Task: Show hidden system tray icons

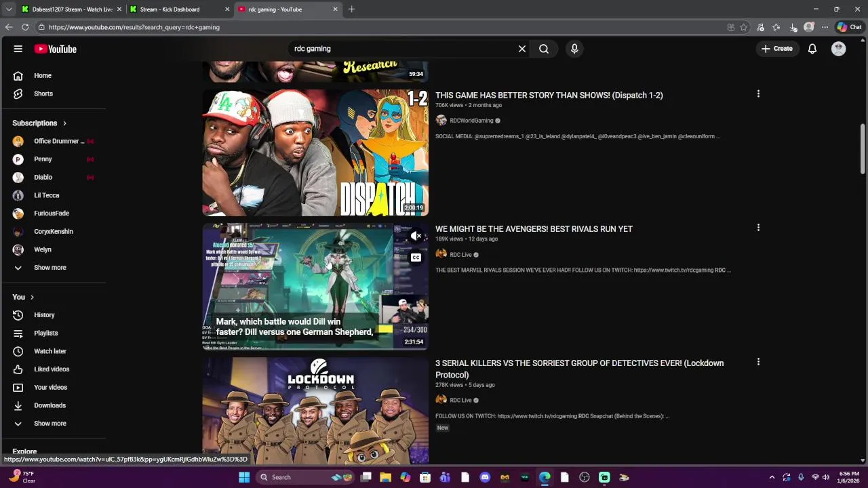Action: point(772,477)
